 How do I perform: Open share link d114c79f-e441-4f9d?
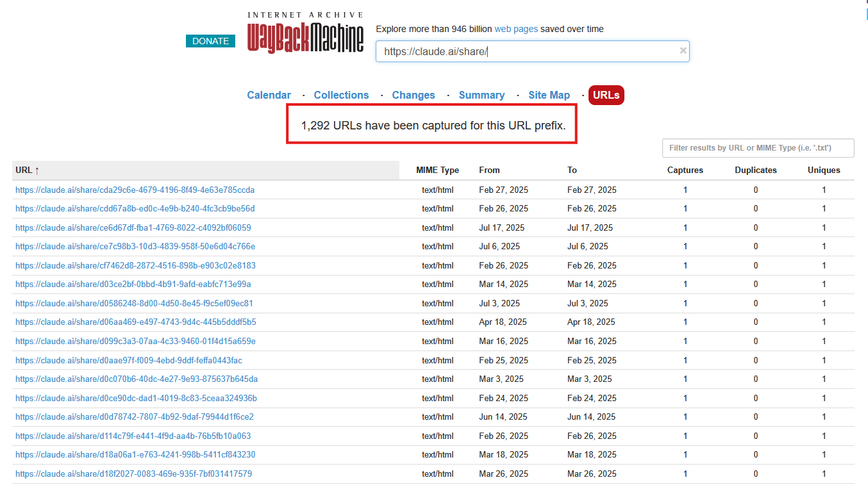pos(133,436)
